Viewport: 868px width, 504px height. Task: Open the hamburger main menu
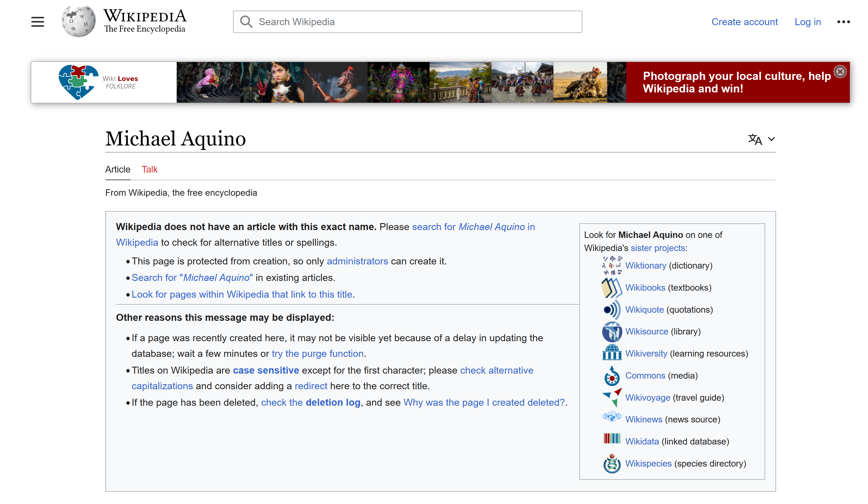(x=37, y=22)
